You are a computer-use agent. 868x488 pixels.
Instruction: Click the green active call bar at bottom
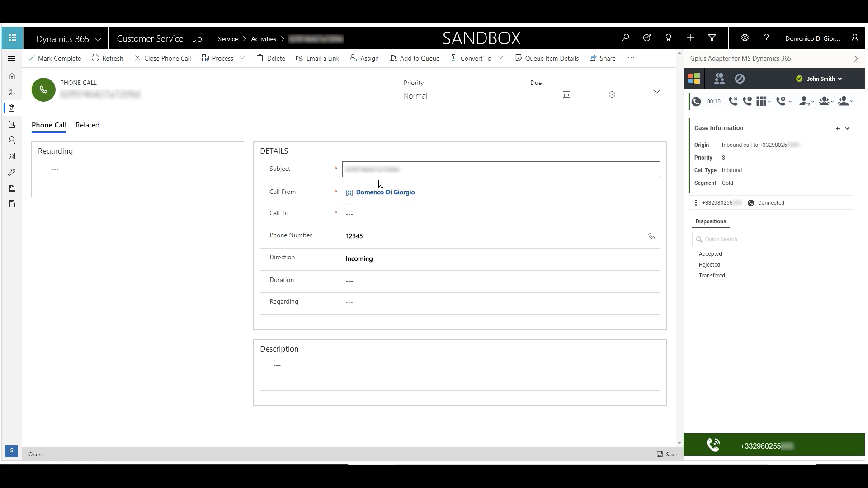(x=774, y=445)
